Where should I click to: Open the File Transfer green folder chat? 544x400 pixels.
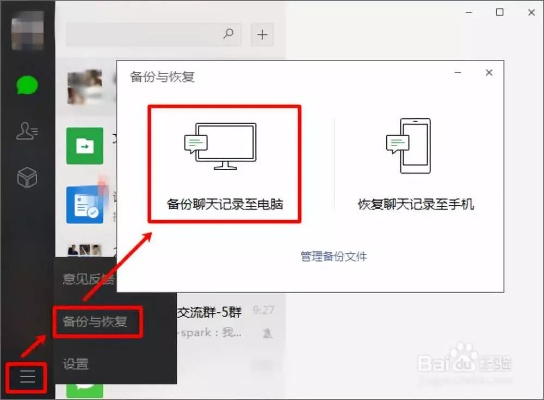tap(85, 146)
